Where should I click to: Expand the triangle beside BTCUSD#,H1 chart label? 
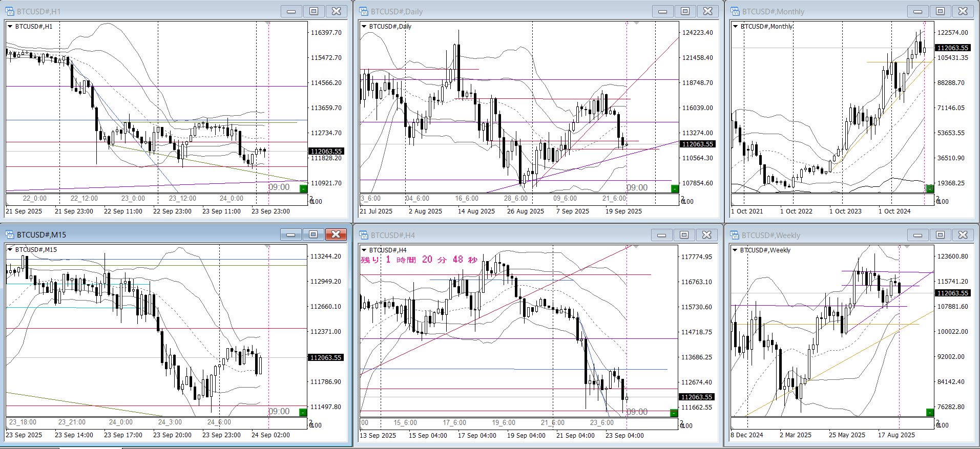click(10, 26)
